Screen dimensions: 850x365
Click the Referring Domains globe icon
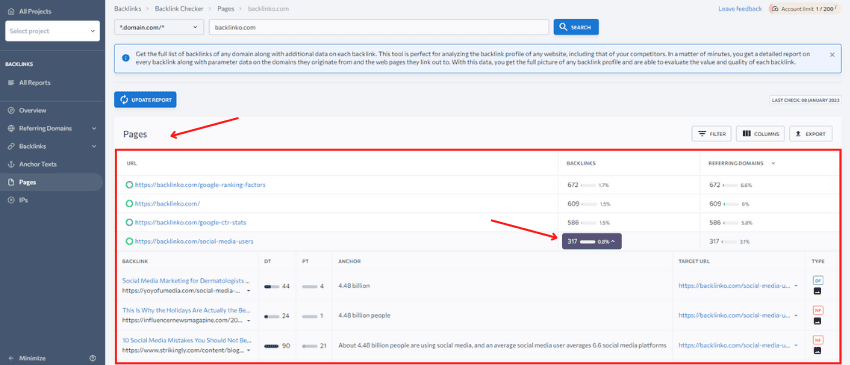(x=11, y=128)
